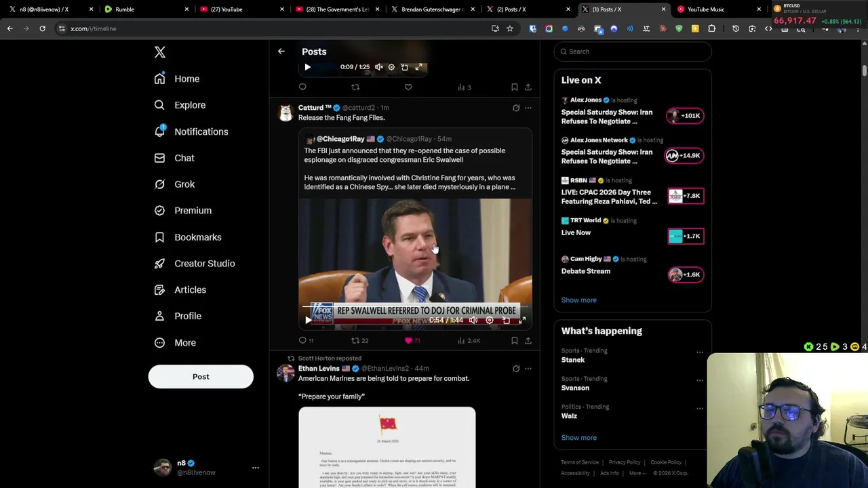Like the top post
868x488 pixels.
coord(408,87)
